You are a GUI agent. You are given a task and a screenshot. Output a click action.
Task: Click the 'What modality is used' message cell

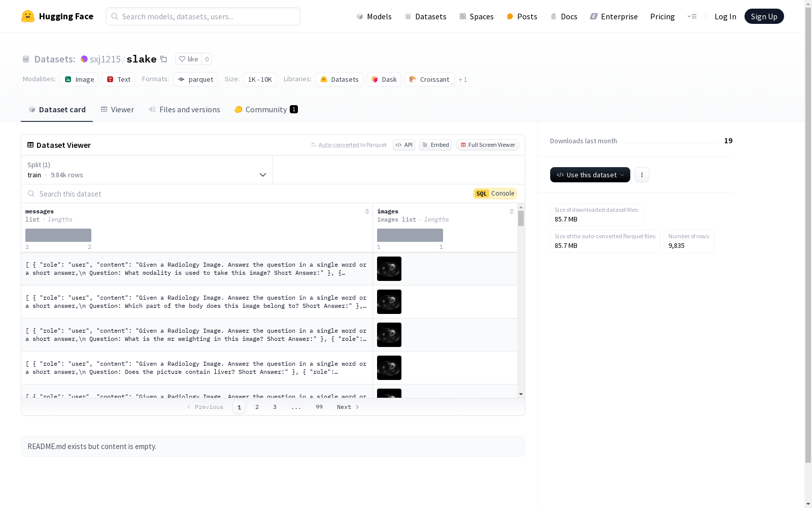(197, 269)
